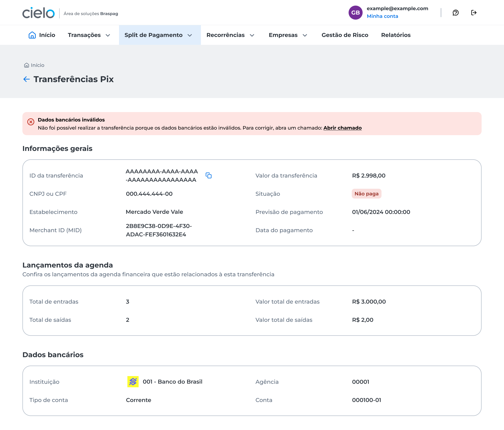Screen dimensions: 504x430
Task: Click the Transferências Pix heading
Action: [74, 79]
